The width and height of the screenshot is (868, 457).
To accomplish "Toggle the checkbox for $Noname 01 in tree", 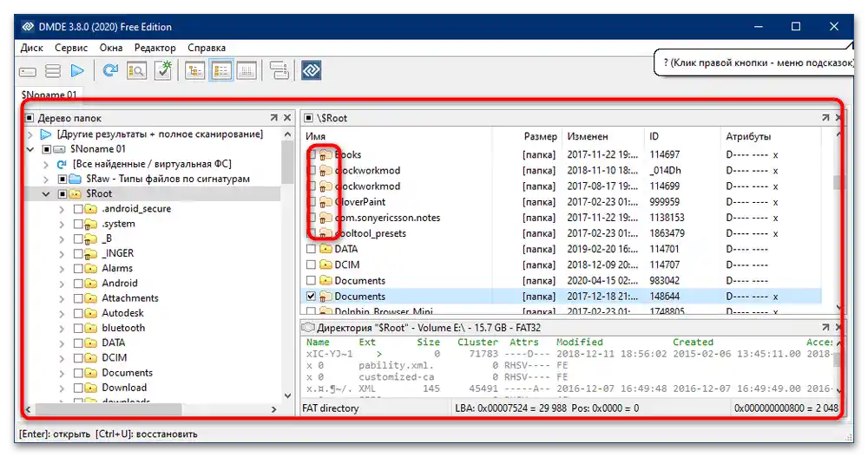I will point(47,149).
